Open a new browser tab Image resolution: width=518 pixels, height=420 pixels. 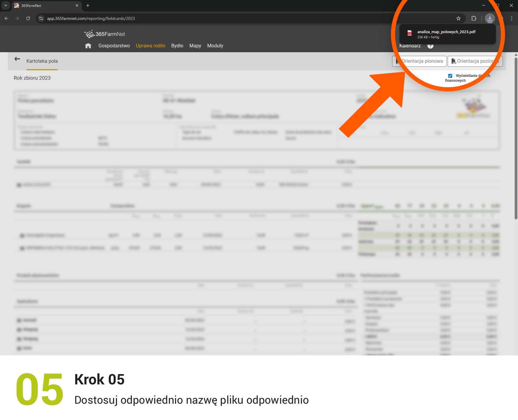click(88, 5)
